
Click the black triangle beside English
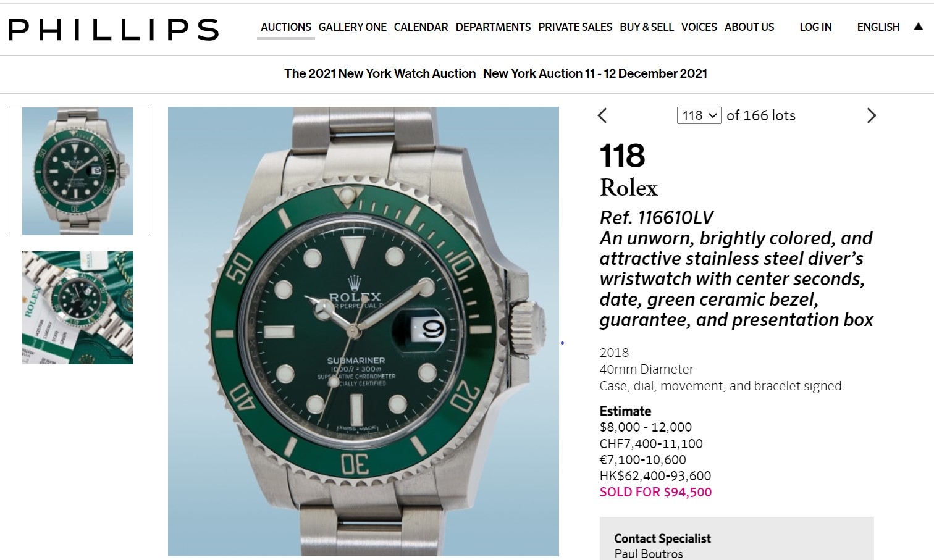point(918,27)
